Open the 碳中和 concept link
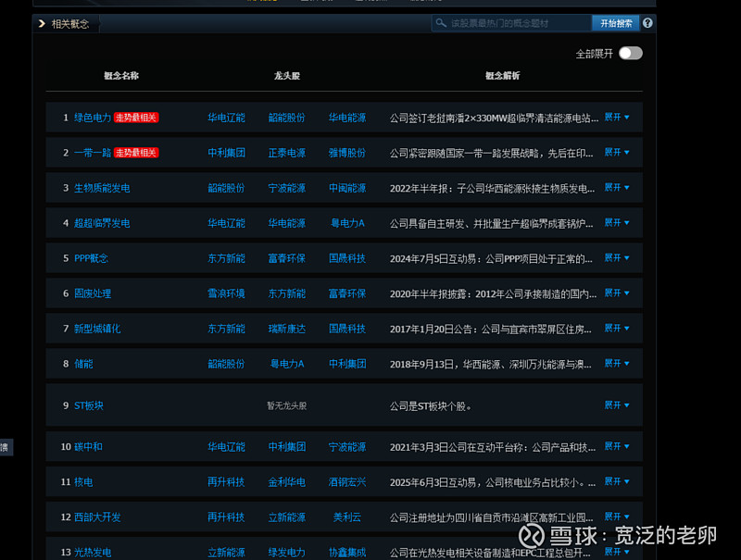741x560 pixels. point(88,447)
